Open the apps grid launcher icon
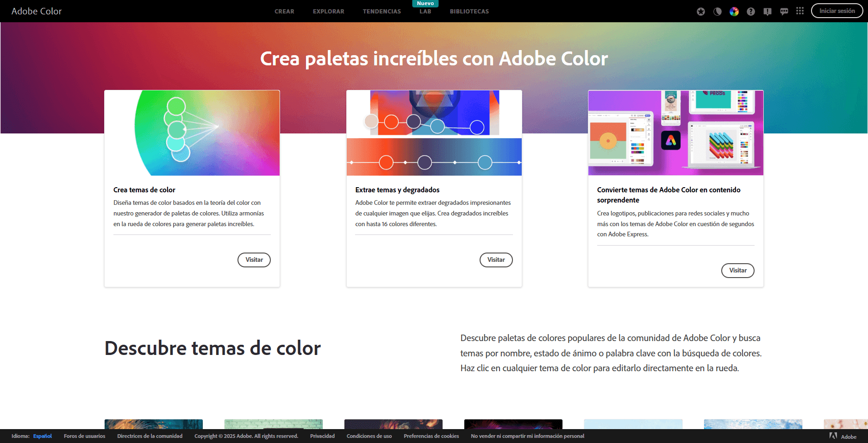 [x=800, y=11]
